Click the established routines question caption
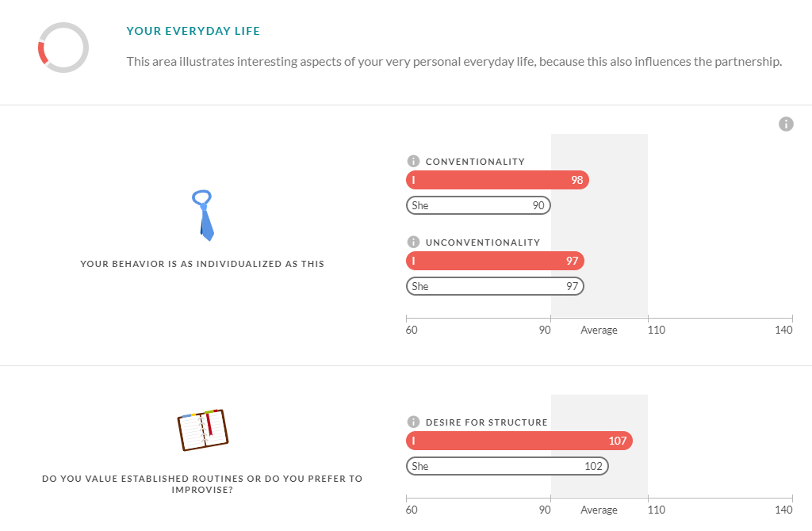This screenshot has width=812, height=531. [202, 484]
